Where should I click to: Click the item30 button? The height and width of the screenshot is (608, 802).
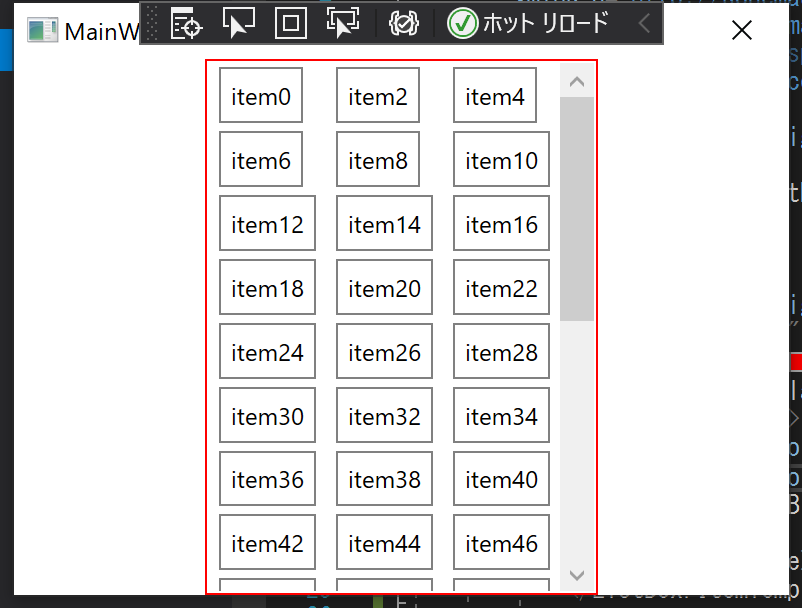(267, 415)
